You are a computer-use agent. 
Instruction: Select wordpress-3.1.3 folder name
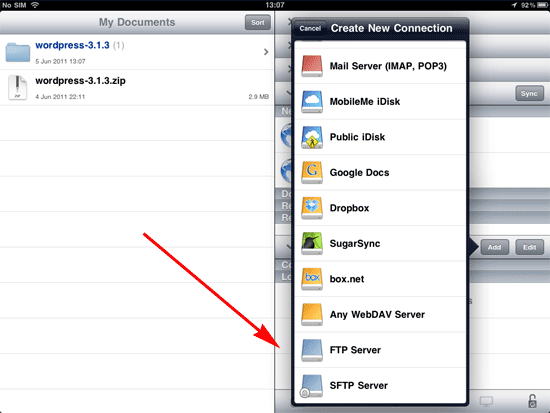72,45
